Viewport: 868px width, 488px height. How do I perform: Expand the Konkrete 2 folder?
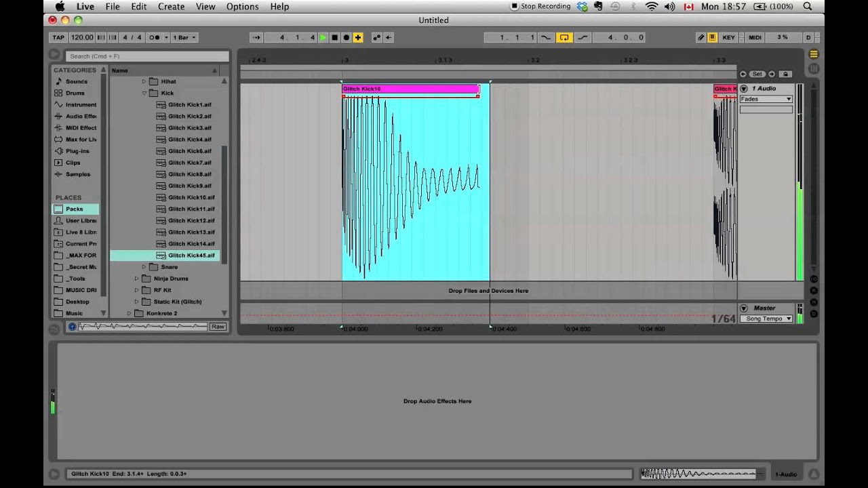tap(130, 313)
